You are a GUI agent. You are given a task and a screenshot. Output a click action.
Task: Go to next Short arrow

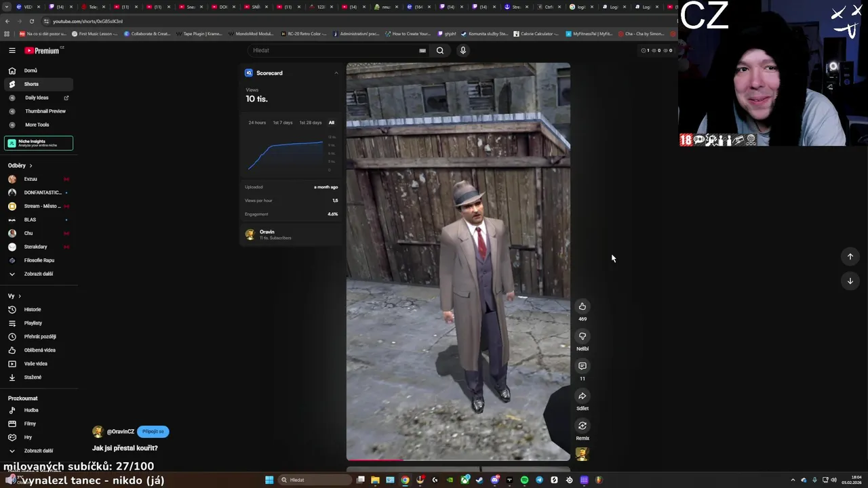click(x=850, y=281)
